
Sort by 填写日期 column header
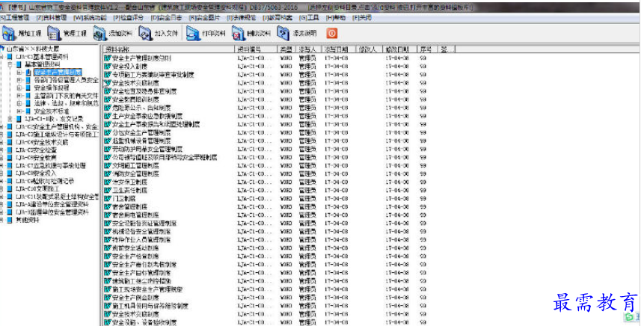click(337, 49)
